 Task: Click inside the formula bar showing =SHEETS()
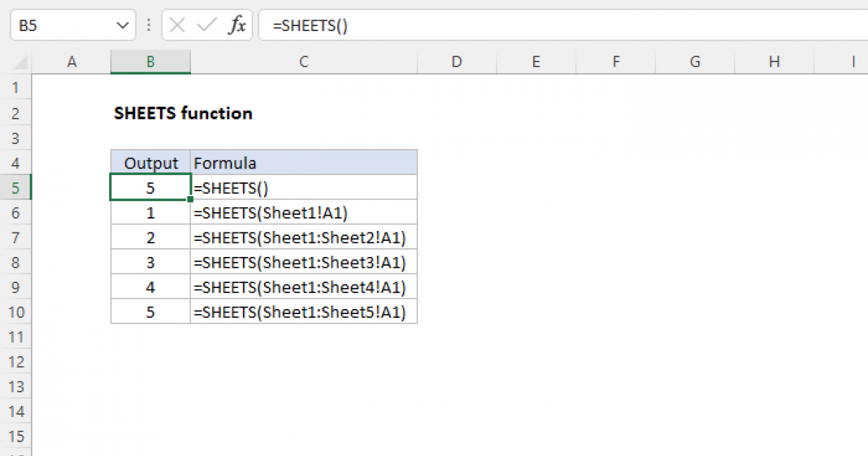[325, 25]
